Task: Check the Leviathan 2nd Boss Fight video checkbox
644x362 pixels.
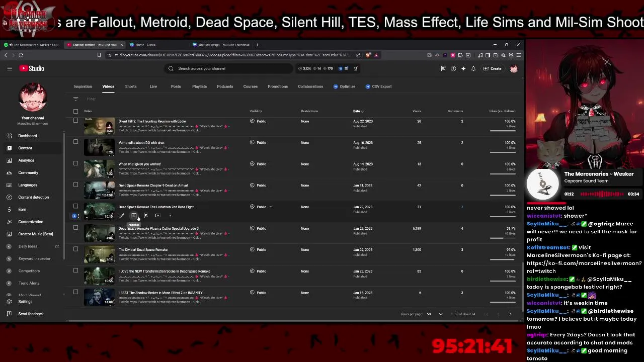Action: 75,206
